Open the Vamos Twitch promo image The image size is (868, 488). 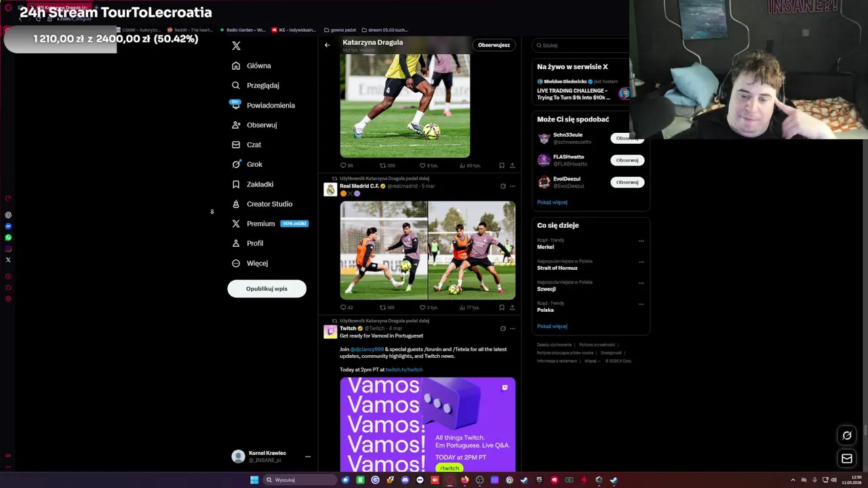[x=428, y=424]
